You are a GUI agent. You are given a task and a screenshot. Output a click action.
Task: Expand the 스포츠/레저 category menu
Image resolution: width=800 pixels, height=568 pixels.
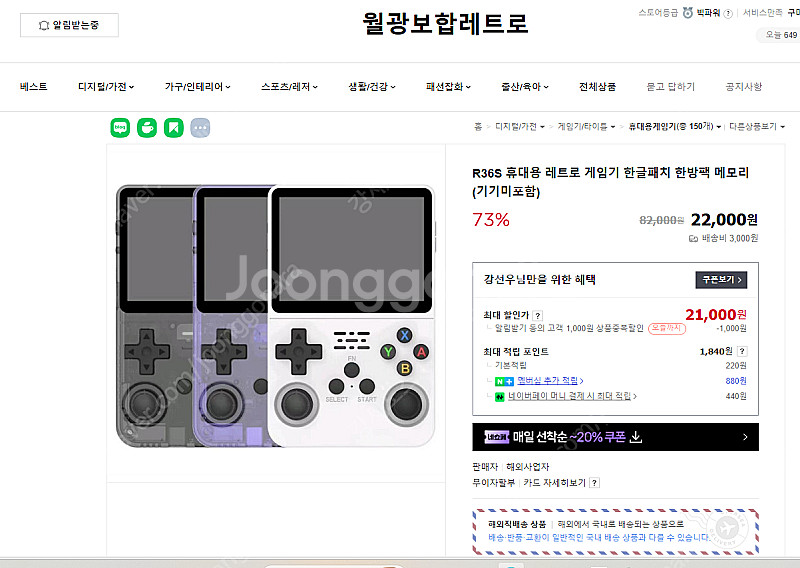(289, 87)
